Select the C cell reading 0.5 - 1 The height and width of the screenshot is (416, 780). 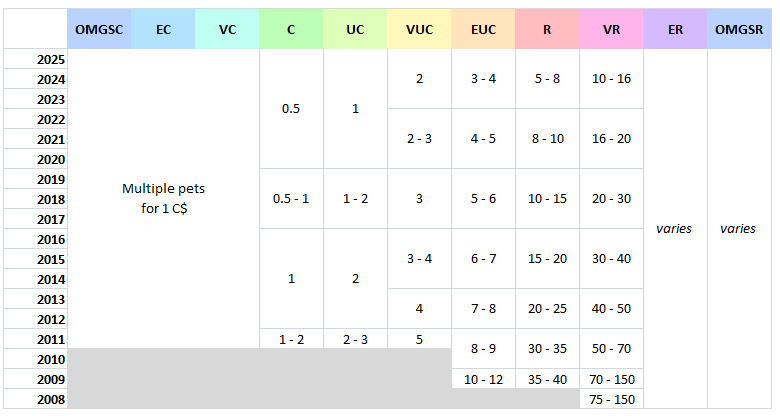(291, 199)
